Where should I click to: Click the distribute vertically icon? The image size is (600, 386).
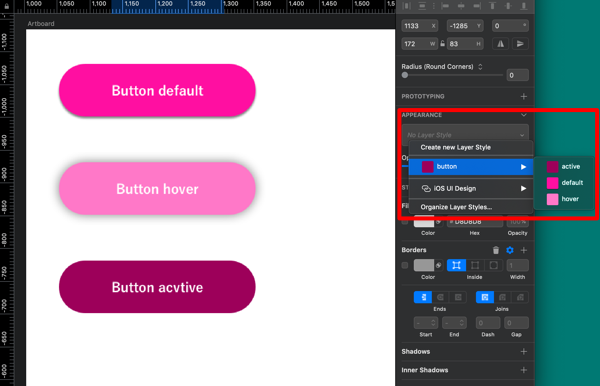pos(422,6)
